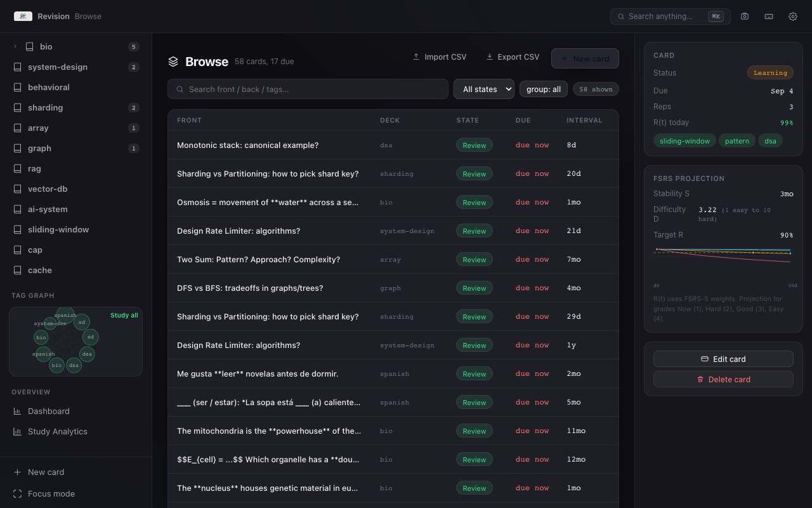
Task: Click the 'Learning' status badge
Action: click(770, 73)
